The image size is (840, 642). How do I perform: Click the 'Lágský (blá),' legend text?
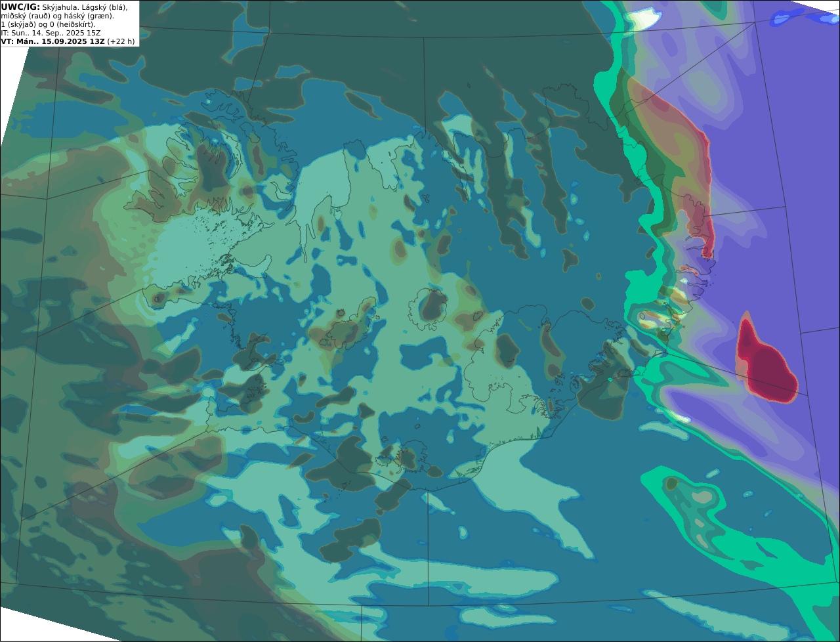tap(104, 7)
